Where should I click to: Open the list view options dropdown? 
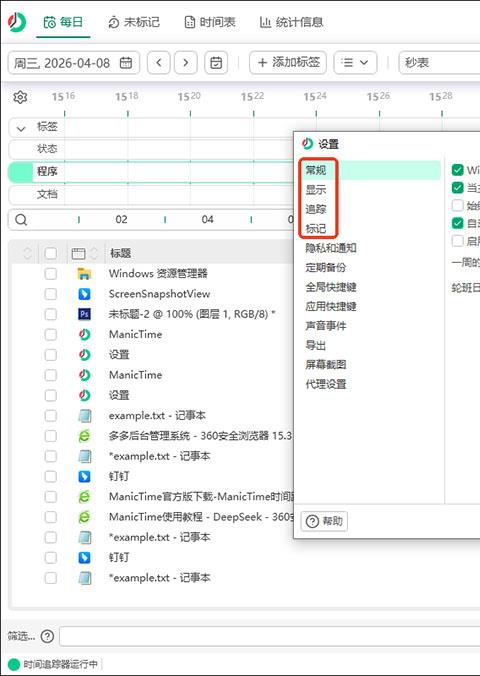tap(355, 63)
